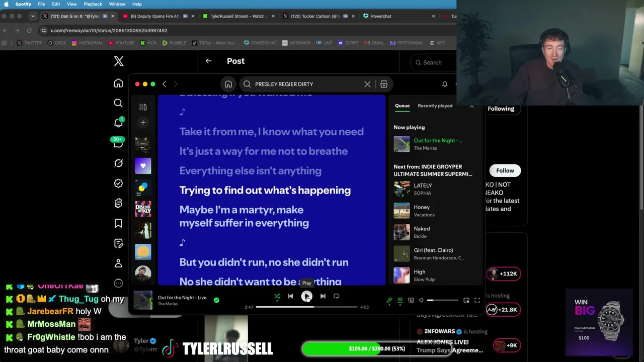
Task: Toggle saved checkmark for Out for the Night
Action: (216, 300)
